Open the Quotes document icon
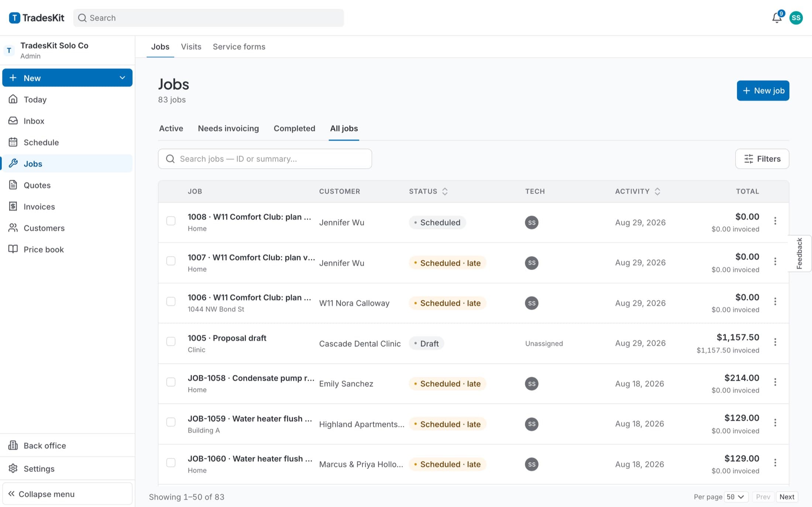This screenshot has width=812, height=507. coord(13,185)
